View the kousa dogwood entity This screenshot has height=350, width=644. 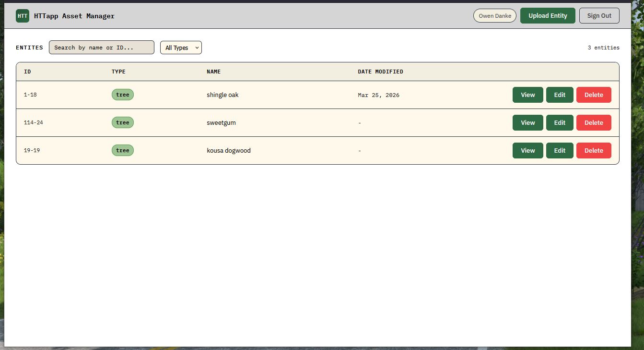click(x=527, y=151)
